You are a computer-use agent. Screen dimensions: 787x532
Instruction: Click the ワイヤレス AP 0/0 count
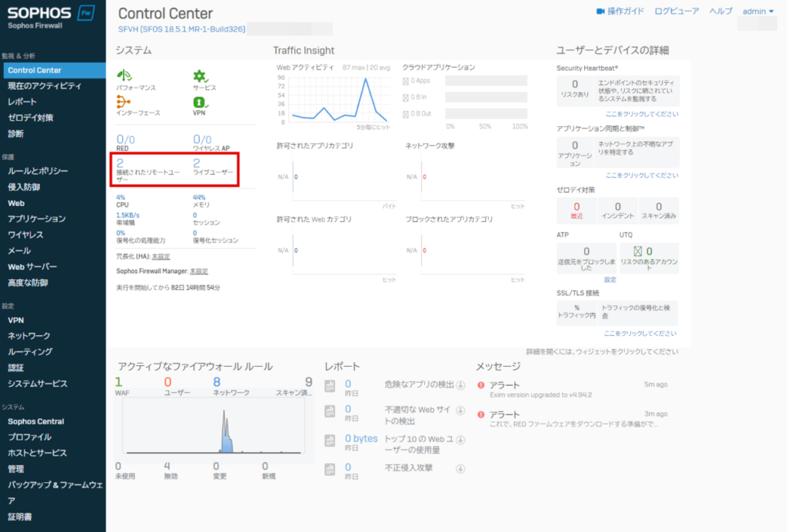tap(202, 139)
